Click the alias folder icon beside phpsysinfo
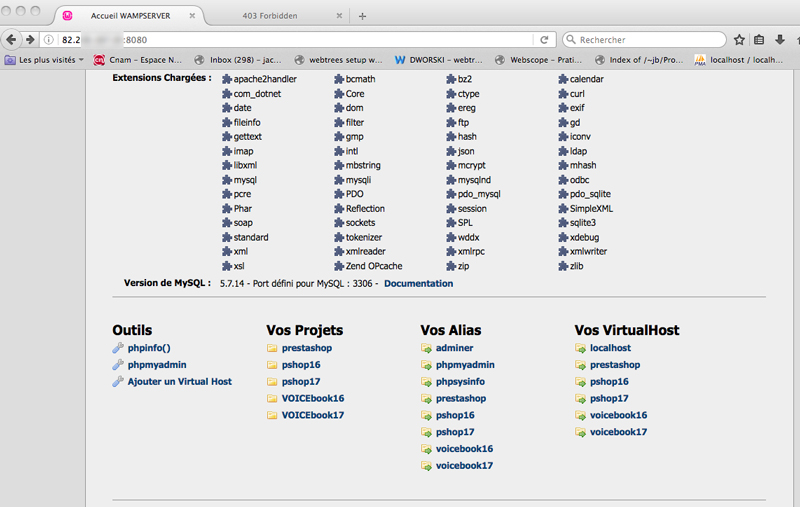The image size is (800, 507). pyautogui.click(x=427, y=382)
